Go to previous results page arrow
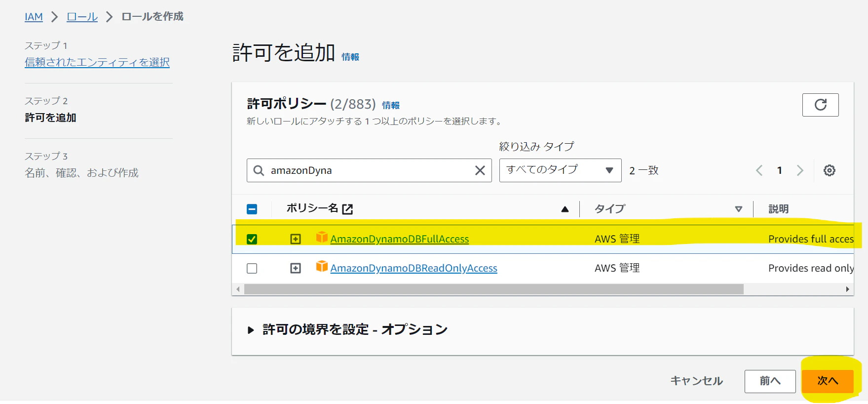868x404 pixels. [759, 170]
